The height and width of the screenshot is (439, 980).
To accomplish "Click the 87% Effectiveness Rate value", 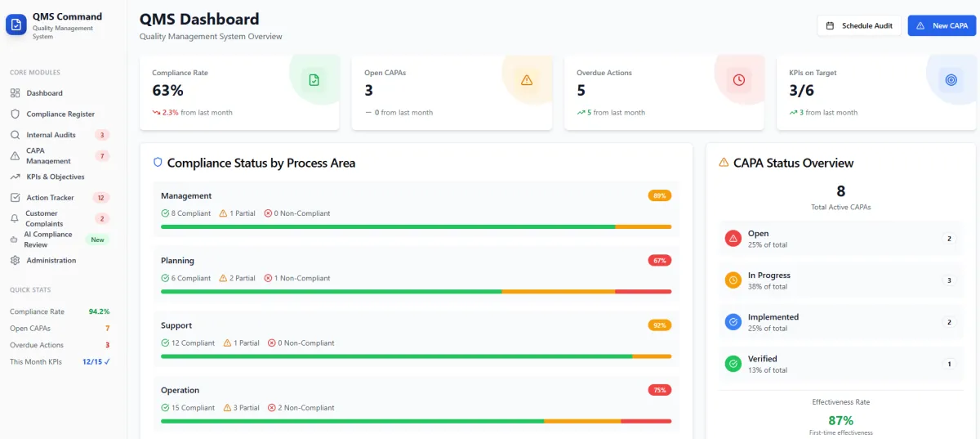I will (x=840, y=420).
